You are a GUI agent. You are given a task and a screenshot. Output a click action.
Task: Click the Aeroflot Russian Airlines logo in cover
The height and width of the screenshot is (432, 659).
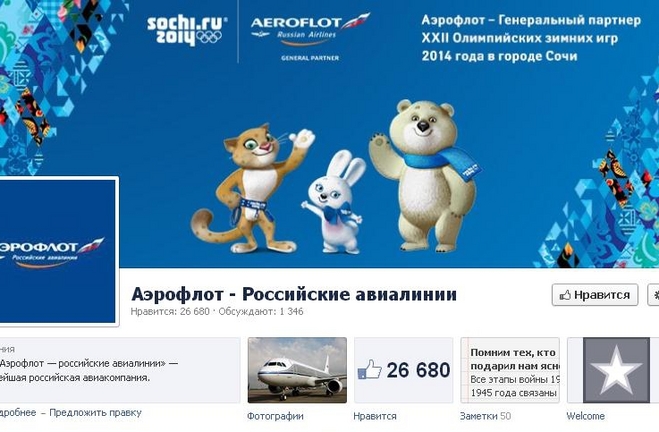click(310, 37)
